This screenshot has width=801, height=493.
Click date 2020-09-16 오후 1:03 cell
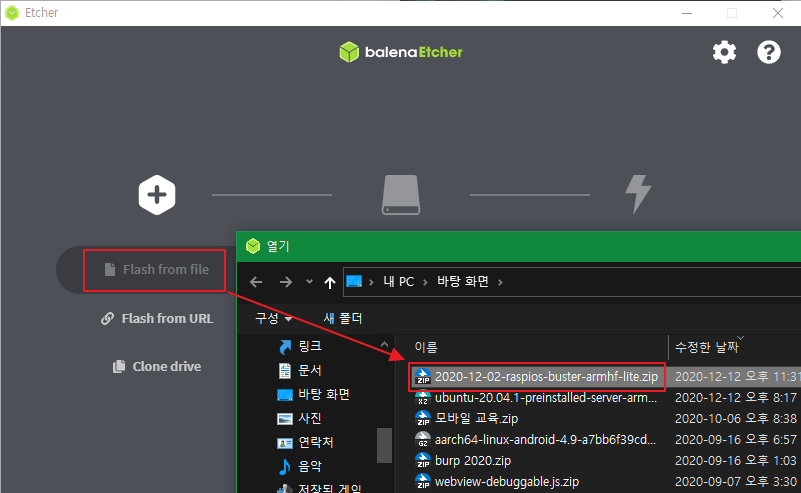coord(736,460)
